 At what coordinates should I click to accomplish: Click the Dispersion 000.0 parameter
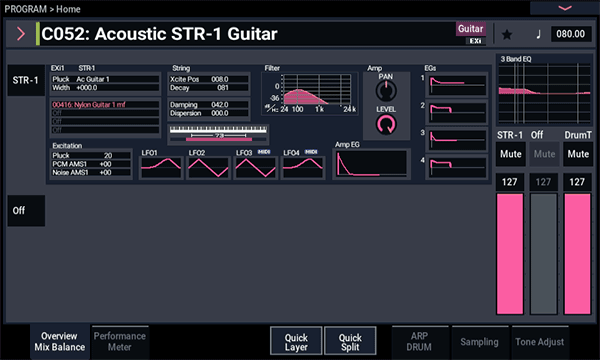pos(209,113)
